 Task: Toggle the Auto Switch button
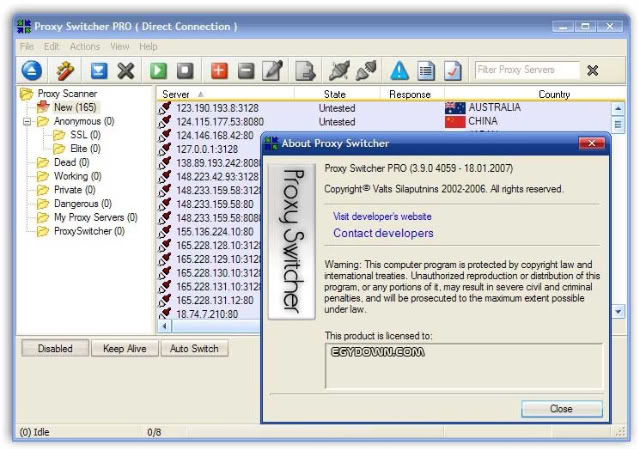tap(194, 348)
